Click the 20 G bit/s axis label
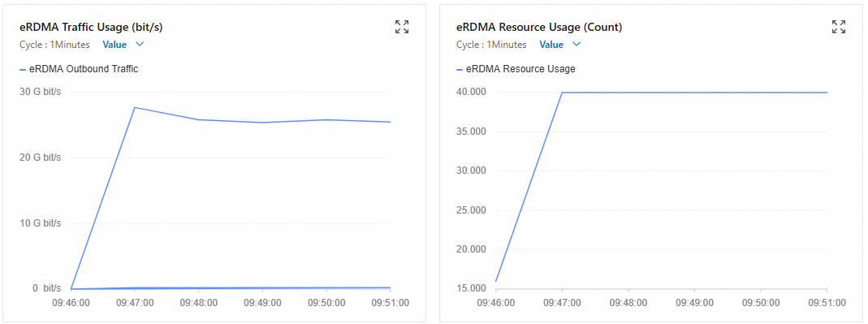The height and width of the screenshot is (324, 868). point(40,158)
